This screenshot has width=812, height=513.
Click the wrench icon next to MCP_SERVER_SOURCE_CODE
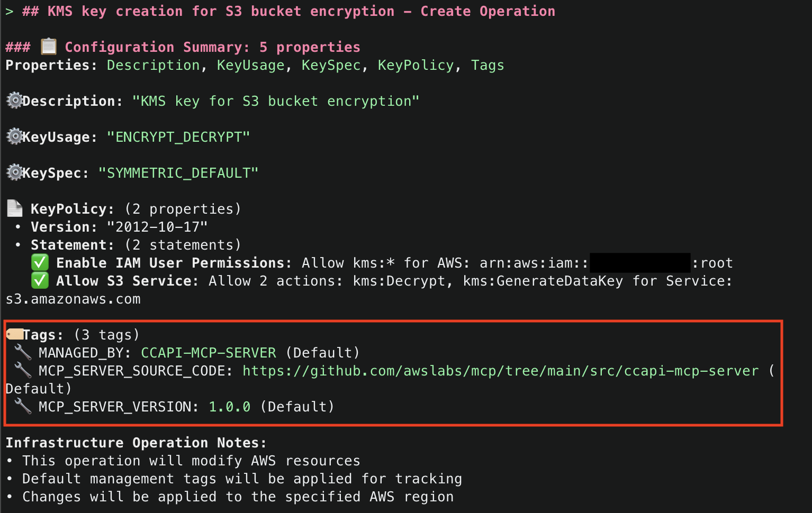23,370
